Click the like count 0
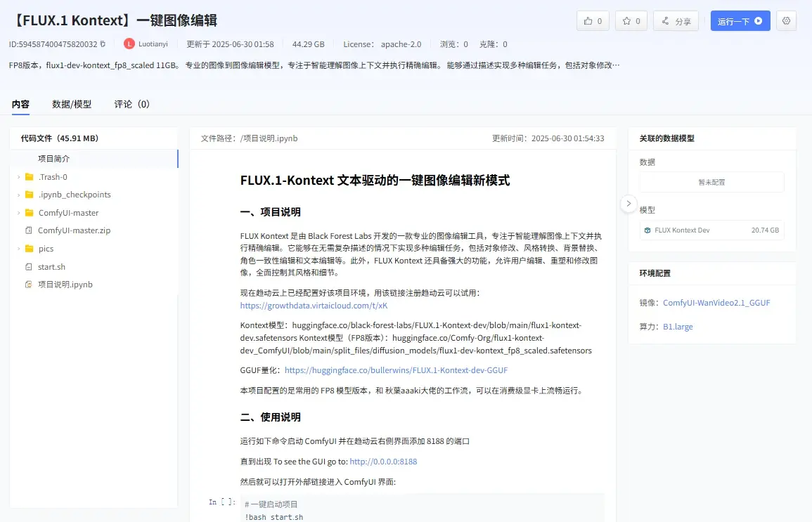Viewport: 812px width, 522px height. (600, 21)
